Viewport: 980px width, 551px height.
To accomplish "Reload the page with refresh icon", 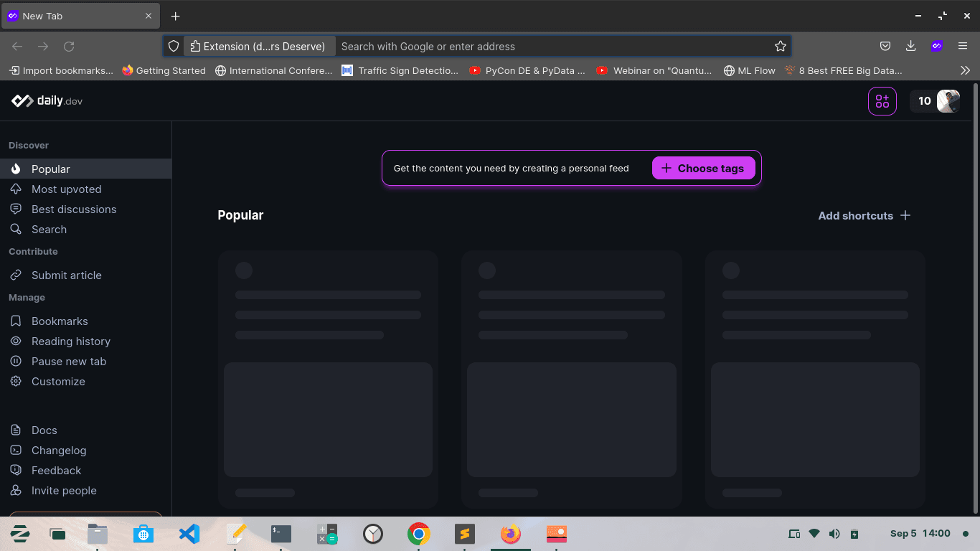I will (x=69, y=47).
